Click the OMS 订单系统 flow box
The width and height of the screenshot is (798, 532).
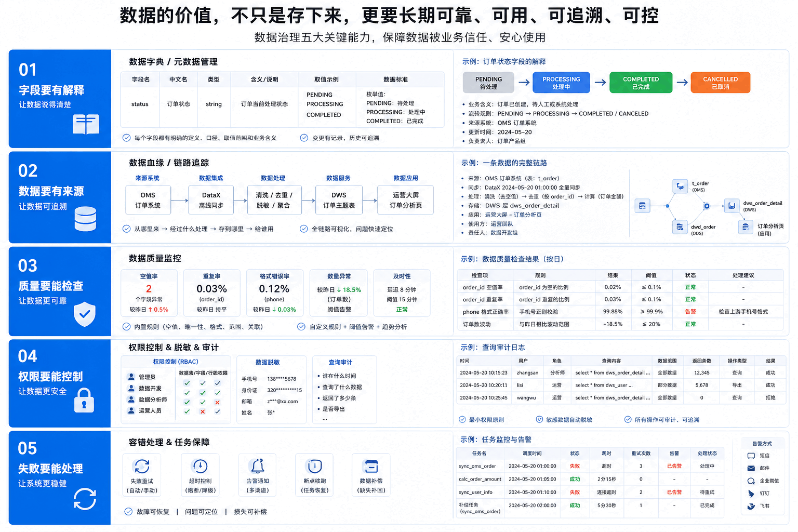(x=148, y=200)
